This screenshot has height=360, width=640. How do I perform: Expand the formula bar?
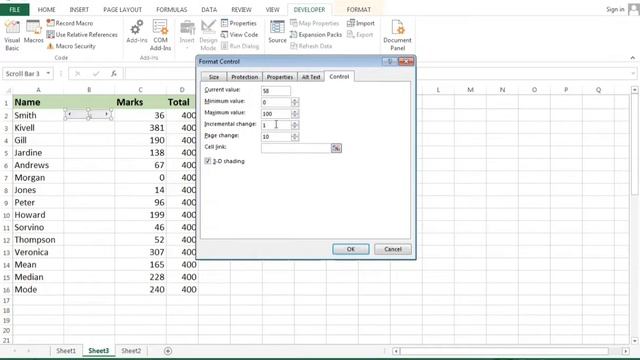tap(633, 73)
